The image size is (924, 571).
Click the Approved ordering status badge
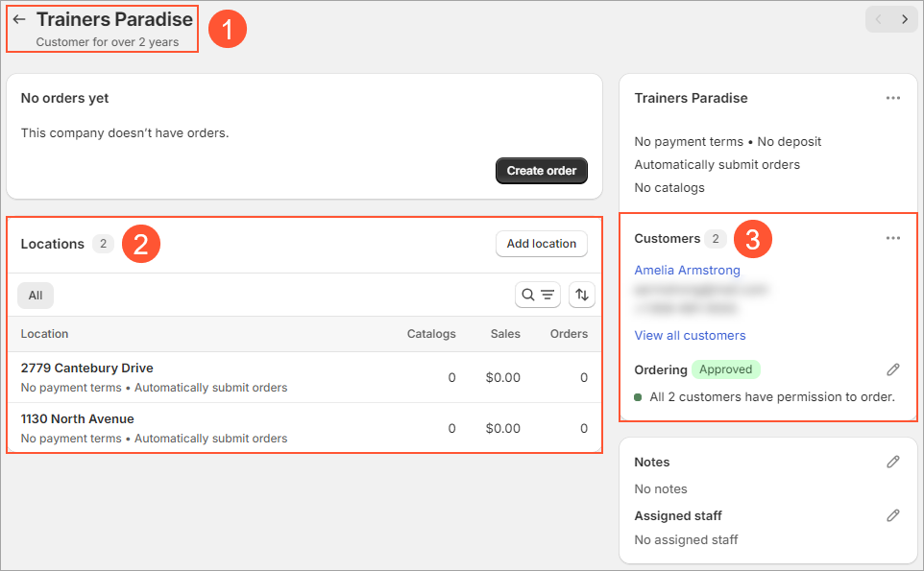pyautogui.click(x=725, y=369)
